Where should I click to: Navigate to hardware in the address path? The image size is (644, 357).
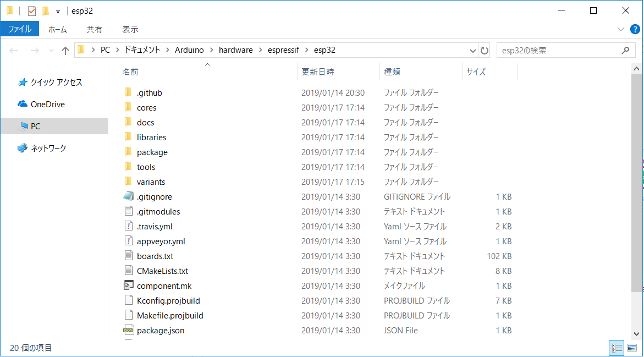pyautogui.click(x=236, y=50)
